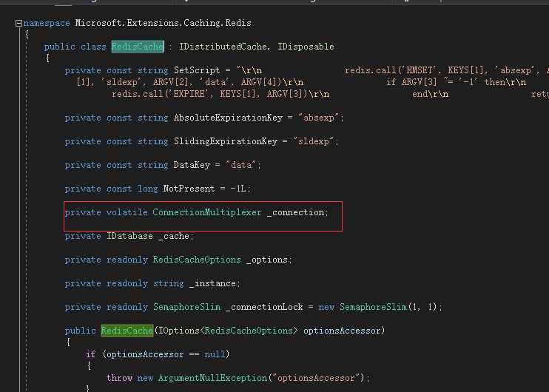This screenshot has height=392, width=549.
Task: Click "sldexp" value of SlidingExpirationKey
Action: pos(313,141)
